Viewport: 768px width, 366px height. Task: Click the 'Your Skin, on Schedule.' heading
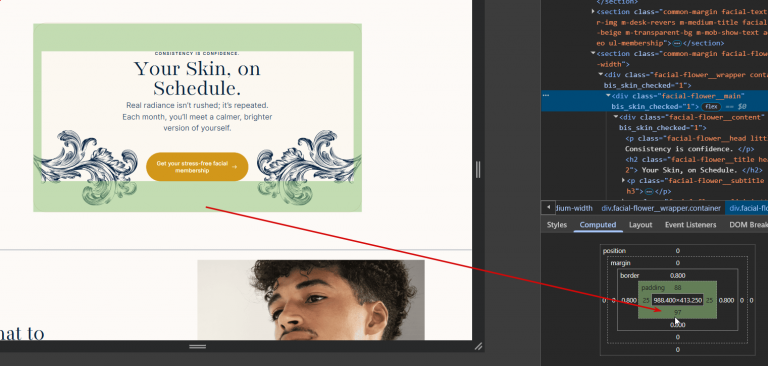pos(197,78)
